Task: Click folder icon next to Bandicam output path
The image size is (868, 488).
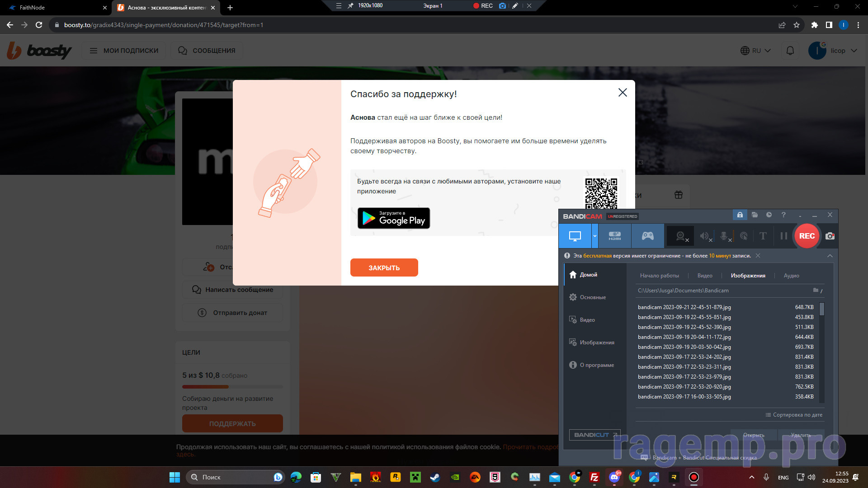Action: pyautogui.click(x=816, y=290)
